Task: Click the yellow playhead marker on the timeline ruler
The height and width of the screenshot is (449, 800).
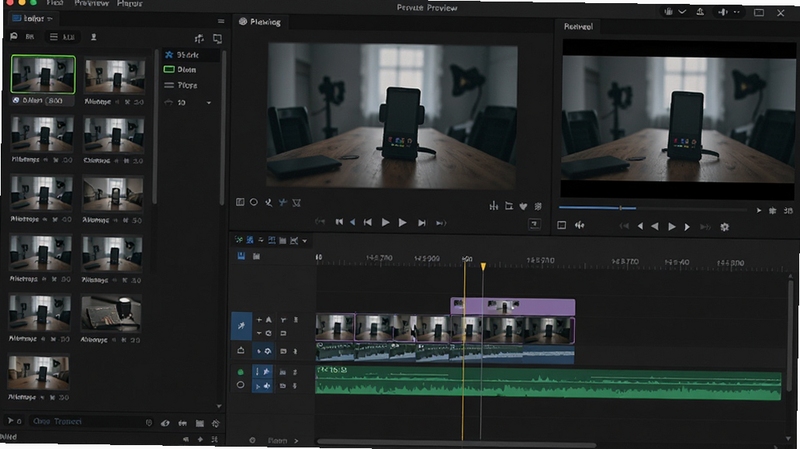Action: (x=483, y=266)
